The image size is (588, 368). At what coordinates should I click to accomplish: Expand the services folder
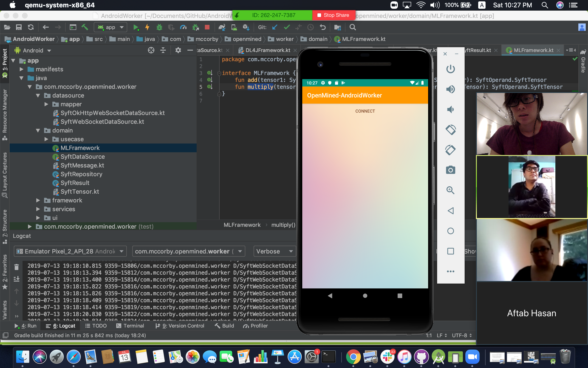tap(38, 209)
